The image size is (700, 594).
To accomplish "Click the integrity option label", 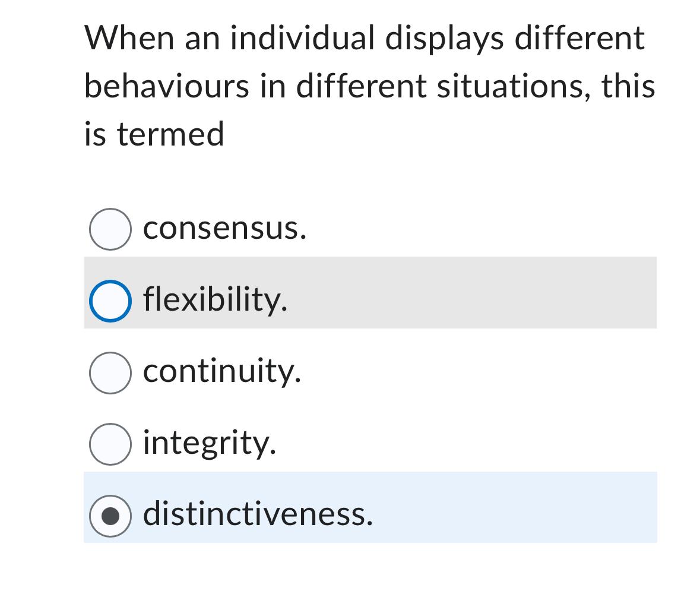I will click(x=209, y=443).
